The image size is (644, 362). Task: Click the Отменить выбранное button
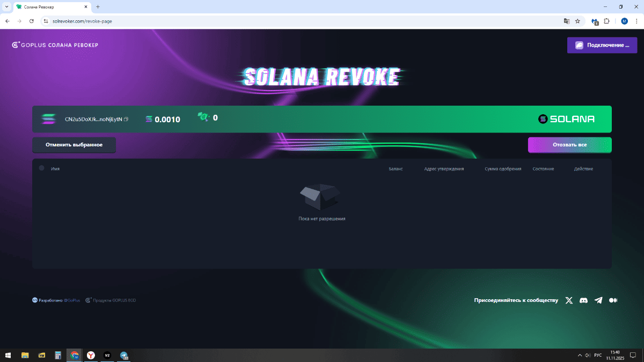pos(74,145)
